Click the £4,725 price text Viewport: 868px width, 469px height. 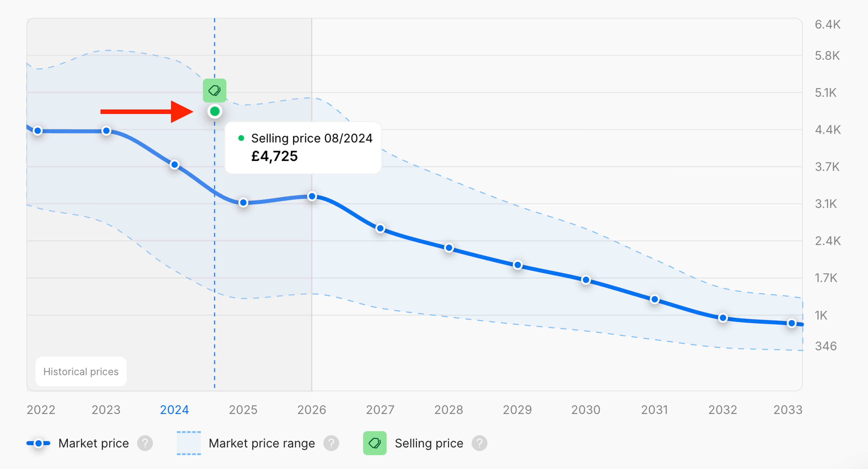[x=274, y=156]
